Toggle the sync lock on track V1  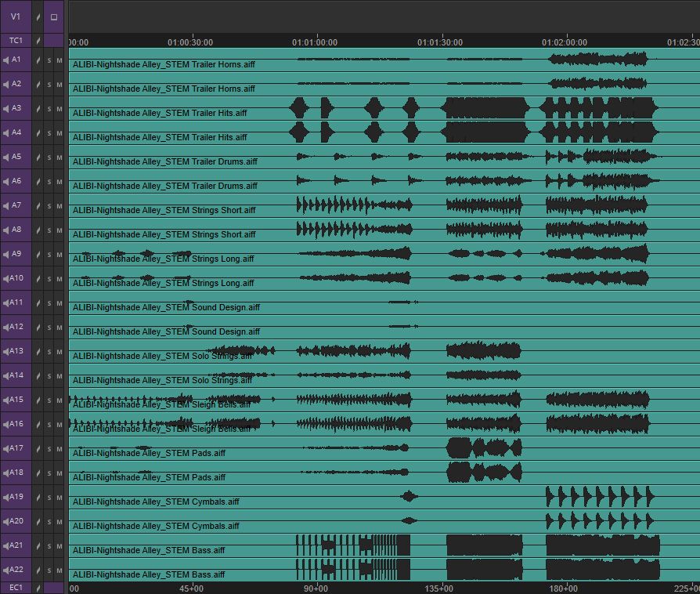[x=38, y=16]
